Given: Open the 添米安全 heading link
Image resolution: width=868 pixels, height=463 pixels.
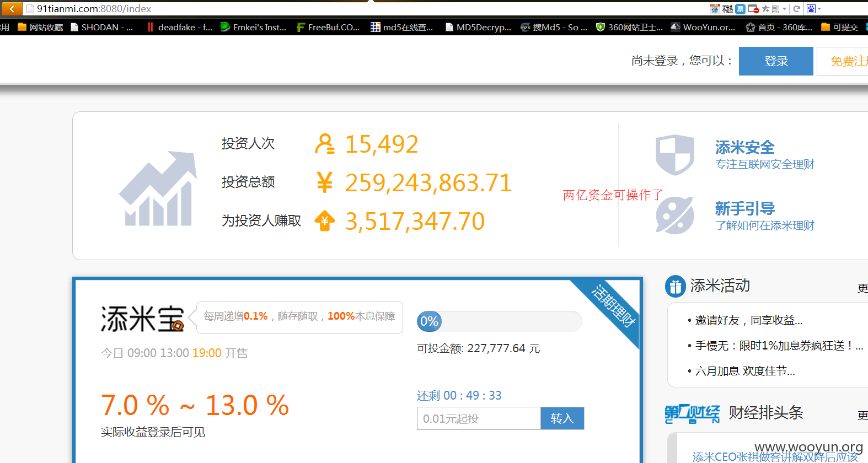Looking at the screenshot, I should coord(745,147).
